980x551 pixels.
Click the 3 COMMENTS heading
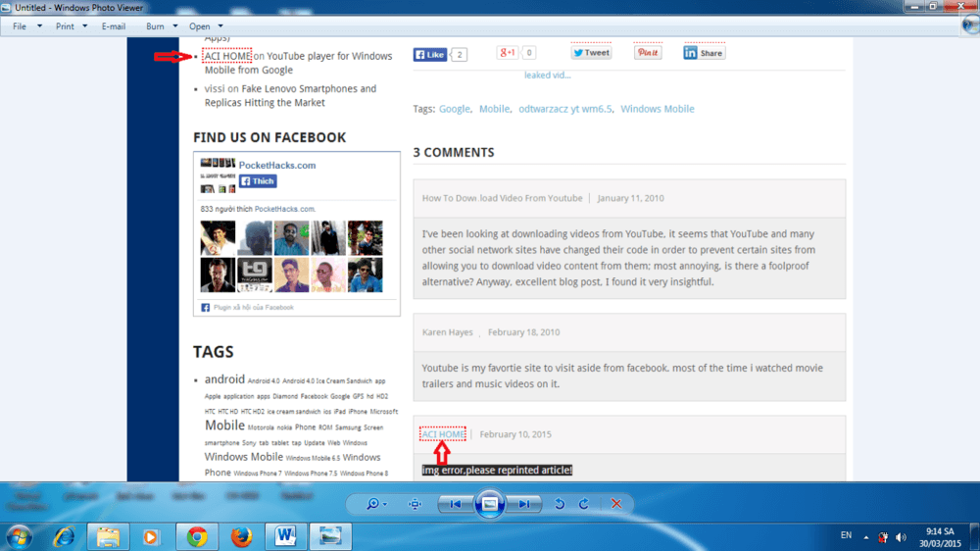(x=454, y=153)
